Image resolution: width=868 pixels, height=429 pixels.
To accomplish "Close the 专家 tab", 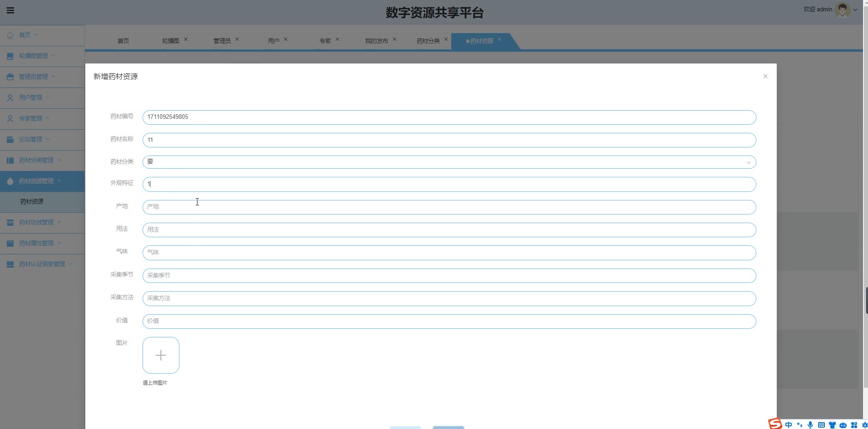I will click(x=337, y=39).
